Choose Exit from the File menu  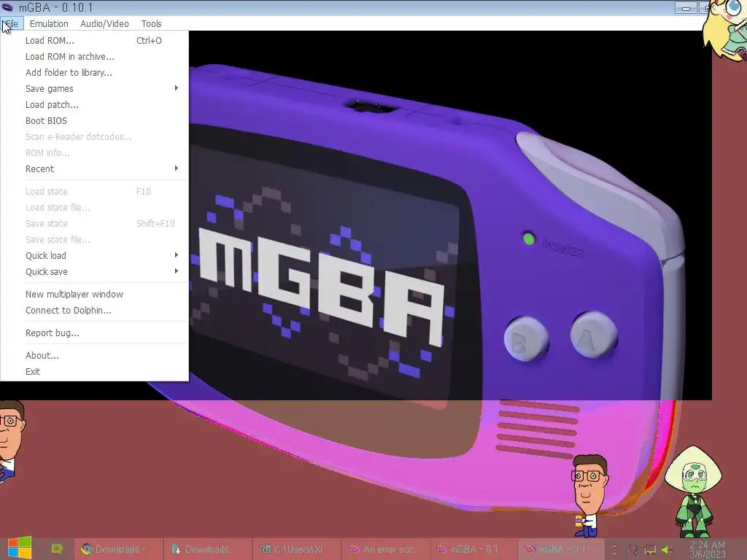pos(94,371)
